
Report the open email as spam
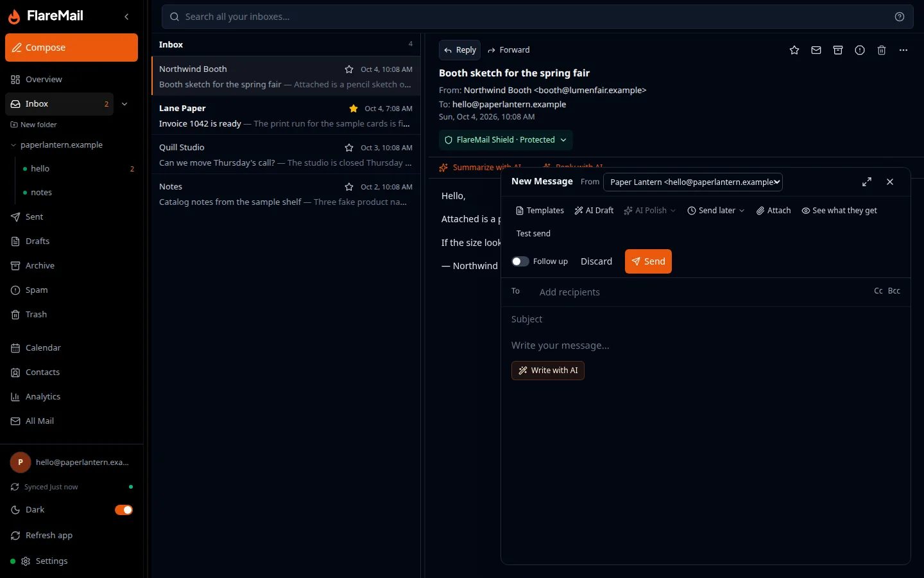point(860,50)
